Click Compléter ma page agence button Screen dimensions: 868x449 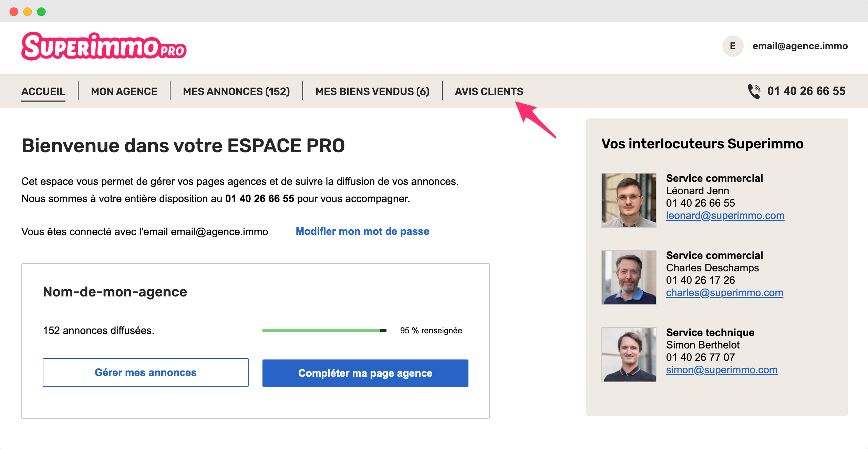365,373
